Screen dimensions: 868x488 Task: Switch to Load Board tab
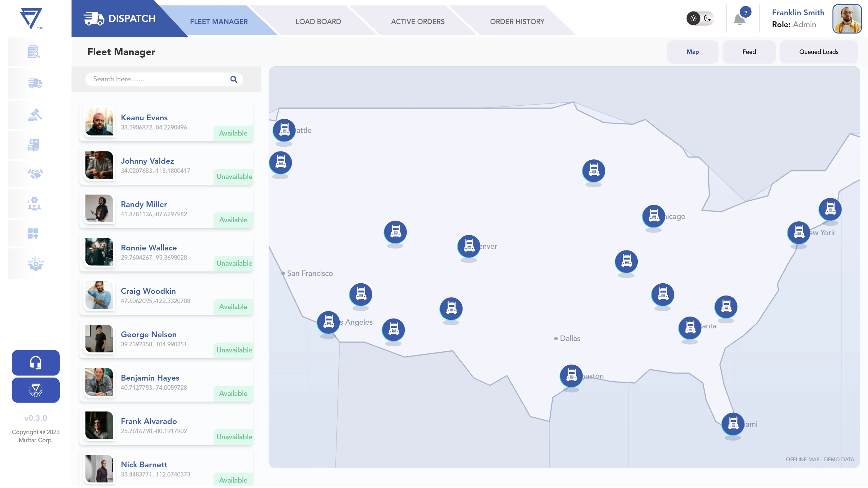click(x=318, y=22)
